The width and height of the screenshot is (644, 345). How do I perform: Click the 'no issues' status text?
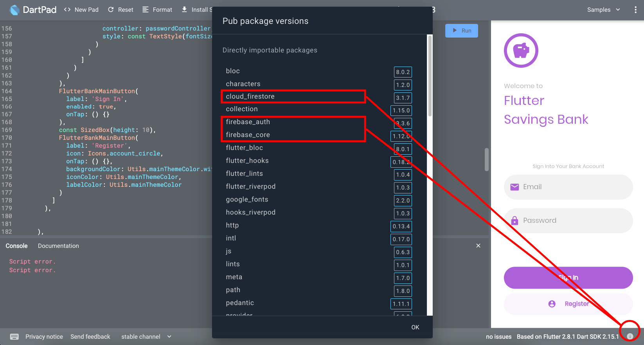tap(499, 337)
